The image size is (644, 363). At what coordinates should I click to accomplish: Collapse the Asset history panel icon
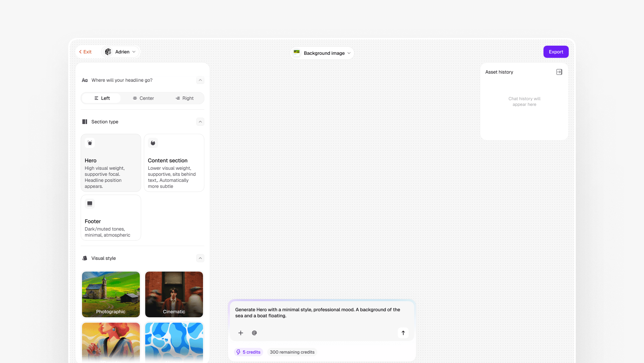pyautogui.click(x=559, y=72)
